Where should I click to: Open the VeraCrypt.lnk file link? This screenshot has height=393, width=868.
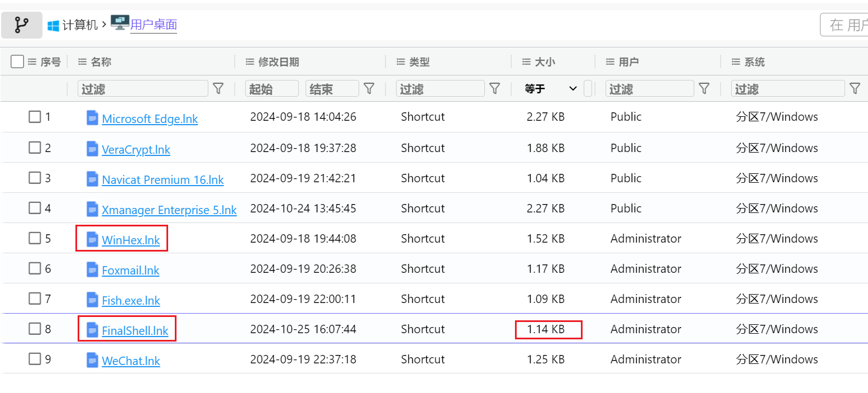[x=136, y=149]
